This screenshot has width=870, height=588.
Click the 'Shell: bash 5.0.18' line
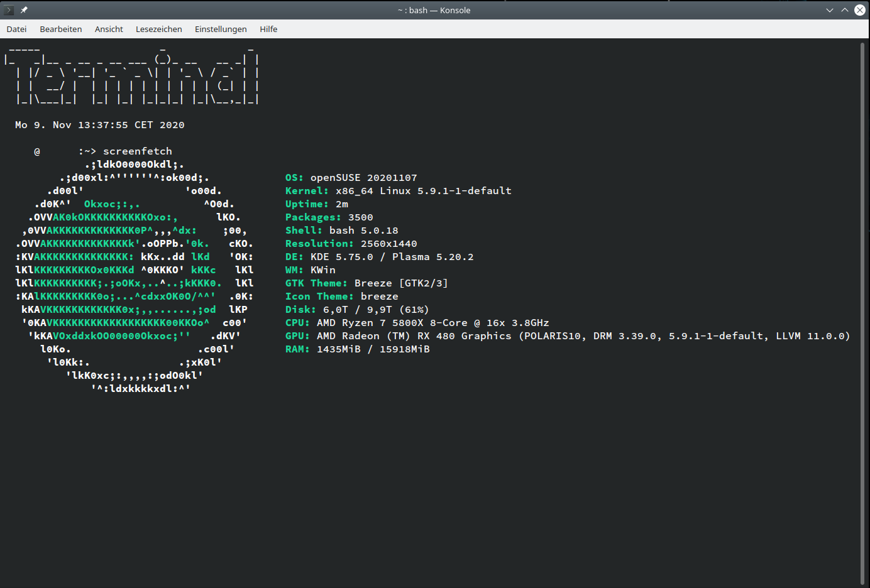coord(342,231)
